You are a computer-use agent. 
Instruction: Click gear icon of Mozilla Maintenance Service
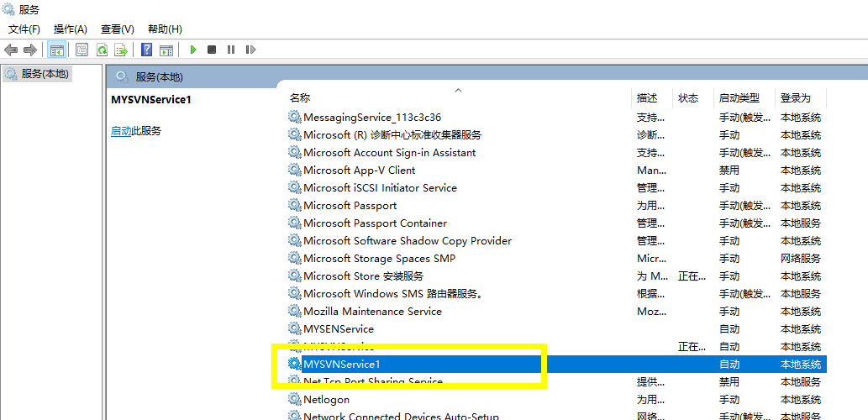(x=294, y=311)
